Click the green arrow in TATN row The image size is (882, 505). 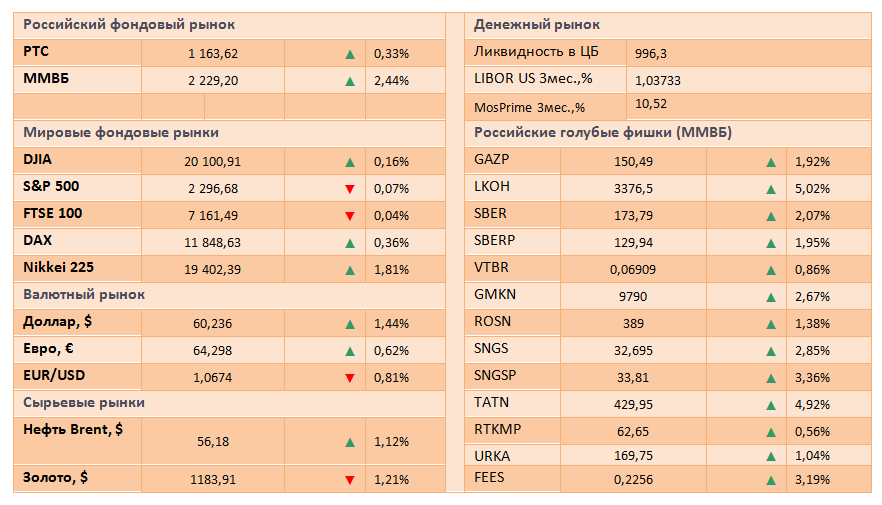[x=771, y=404]
